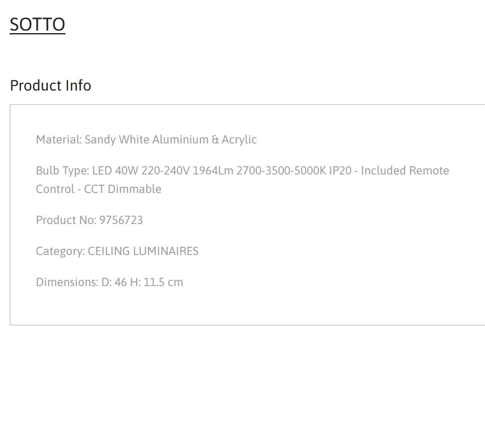Viewport: 485px width, 448px height.
Task: Click the number 9756723
Action: coord(121,220)
